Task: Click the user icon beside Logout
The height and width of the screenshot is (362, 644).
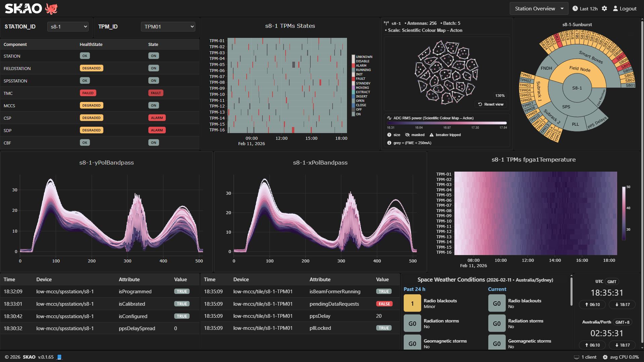Action: pos(615,8)
